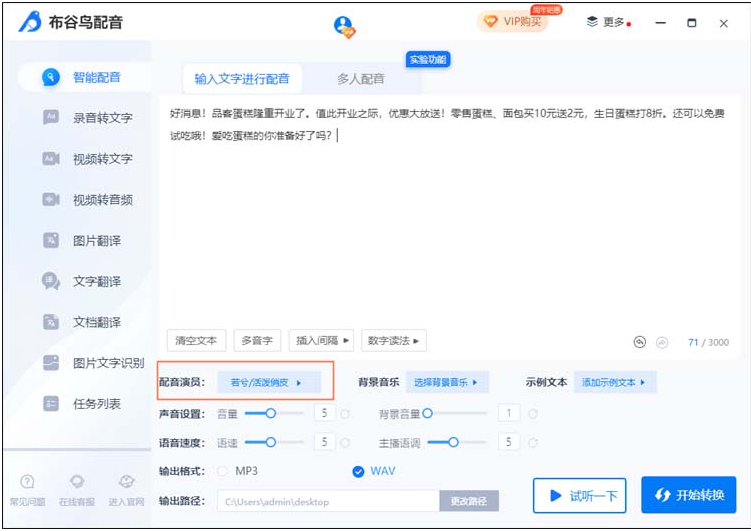Select the WAV output format
Image resolution: width=751 pixels, height=531 pixels.
click(359, 471)
